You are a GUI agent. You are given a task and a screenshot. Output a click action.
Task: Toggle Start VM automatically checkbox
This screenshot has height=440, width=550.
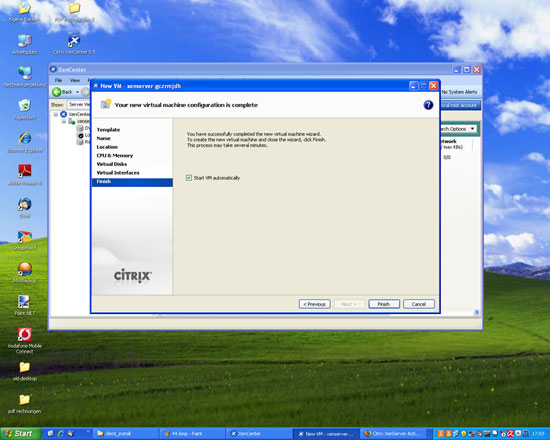189,178
